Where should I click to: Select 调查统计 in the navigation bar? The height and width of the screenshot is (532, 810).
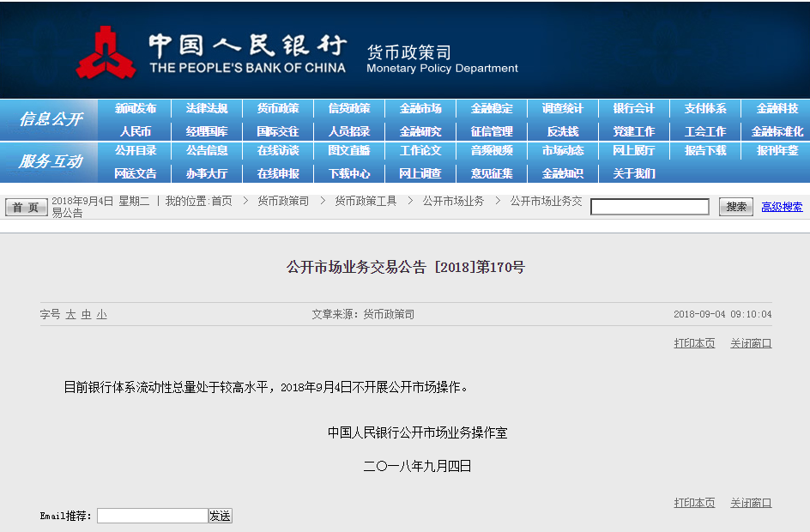click(562, 109)
